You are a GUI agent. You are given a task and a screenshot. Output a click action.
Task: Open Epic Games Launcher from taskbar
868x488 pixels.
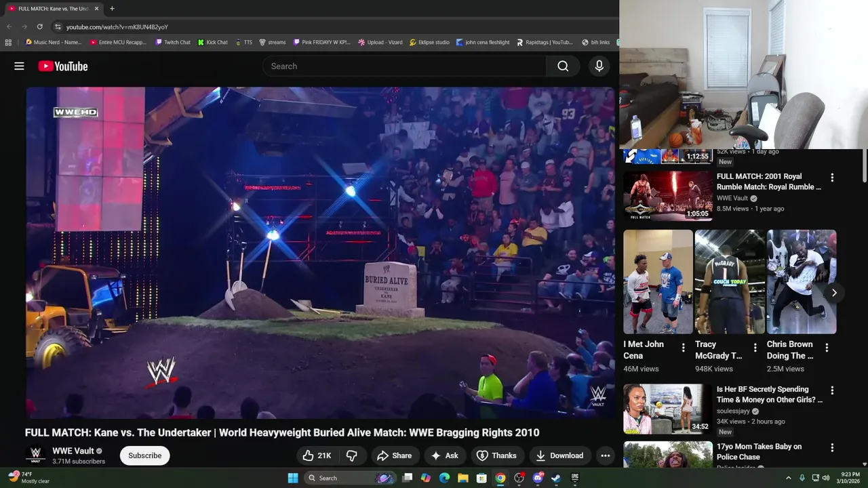[x=575, y=478]
